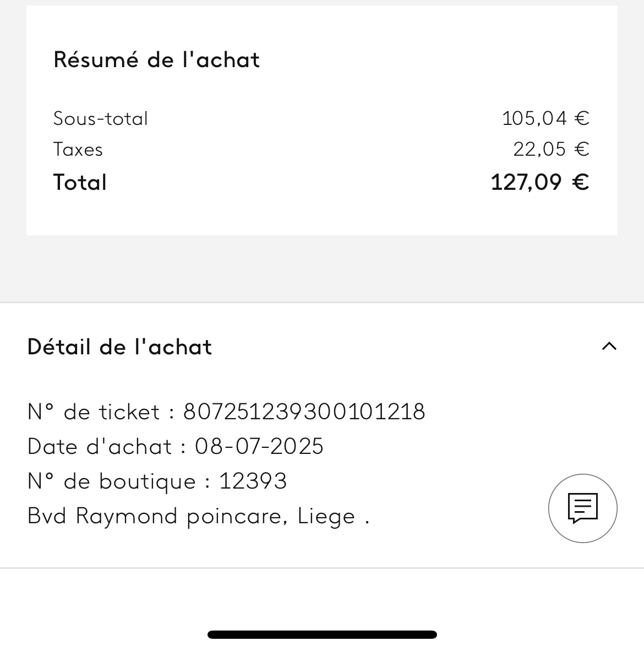644x652 pixels.
Task: Tap the Résumé de l'achat heading
Action: pyautogui.click(x=156, y=59)
